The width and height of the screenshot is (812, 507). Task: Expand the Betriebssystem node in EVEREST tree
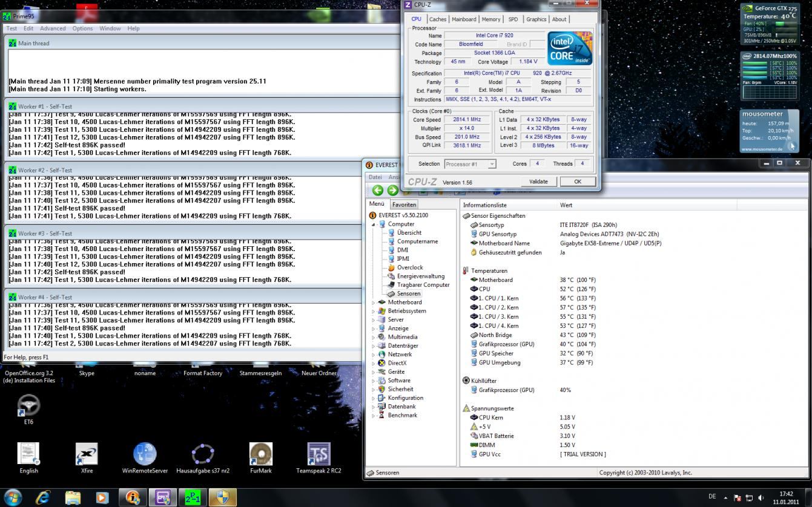(373, 311)
